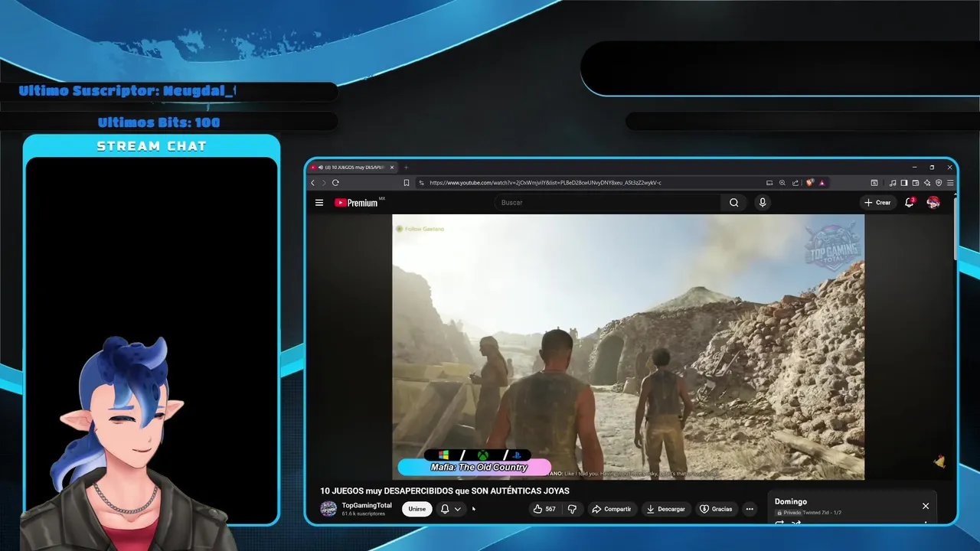Reload the YouTube page
The width and height of the screenshot is (980, 551).
(x=335, y=183)
